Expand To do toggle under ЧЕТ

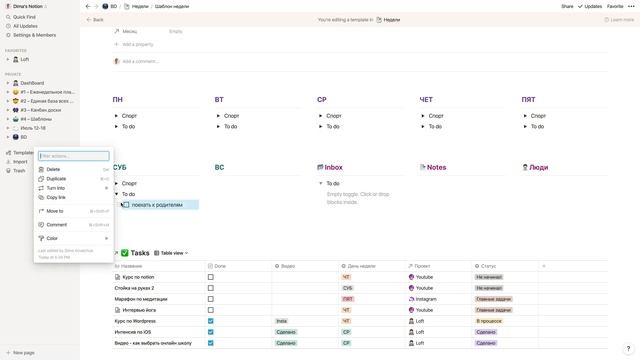tap(423, 127)
